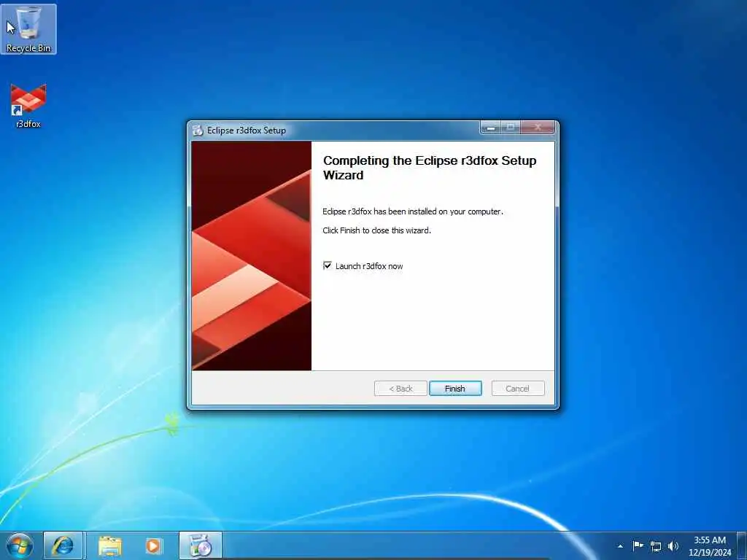Click the 3:55 AM clock in tray
This screenshot has height=560, width=747.
click(709, 546)
